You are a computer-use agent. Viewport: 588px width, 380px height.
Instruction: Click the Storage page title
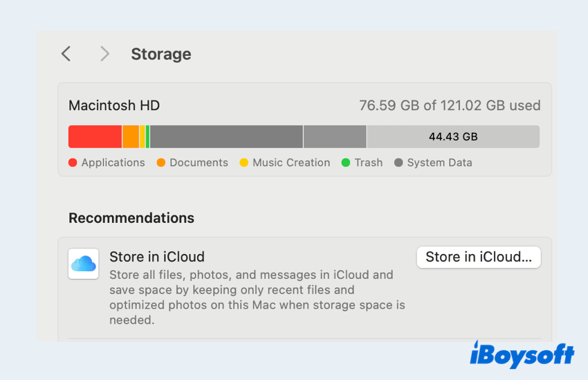161,54
